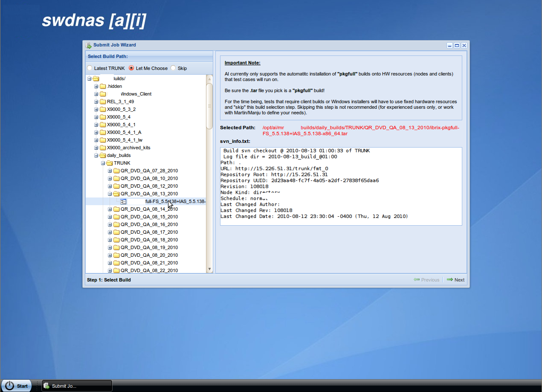Click the REL_3_1_49 folder icon

103,102
